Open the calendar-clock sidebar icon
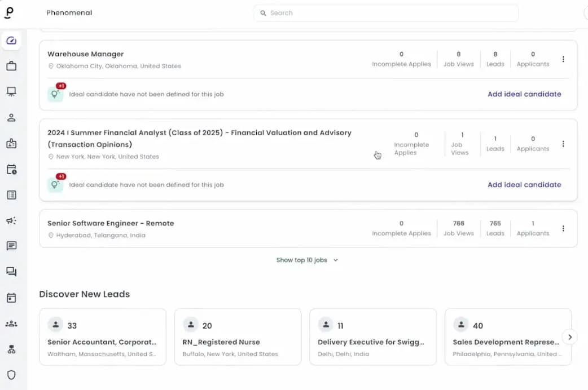The width and height of the screenshot is (588, 390). point(11,169)
